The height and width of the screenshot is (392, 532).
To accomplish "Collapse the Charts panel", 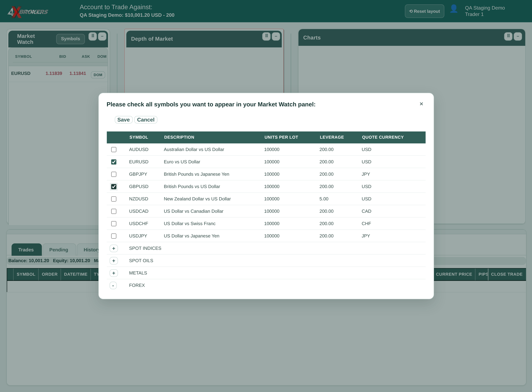I will (518, 36).
